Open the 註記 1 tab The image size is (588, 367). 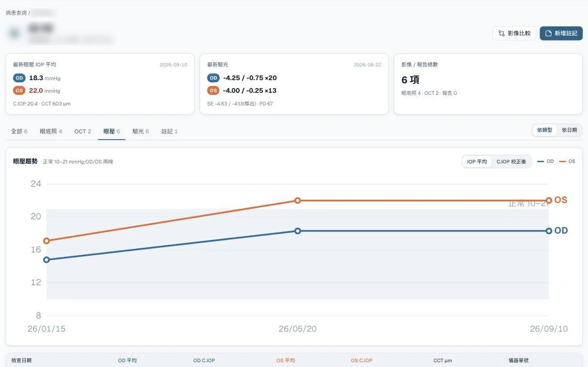pyautogui.click(x=169, y=131)
